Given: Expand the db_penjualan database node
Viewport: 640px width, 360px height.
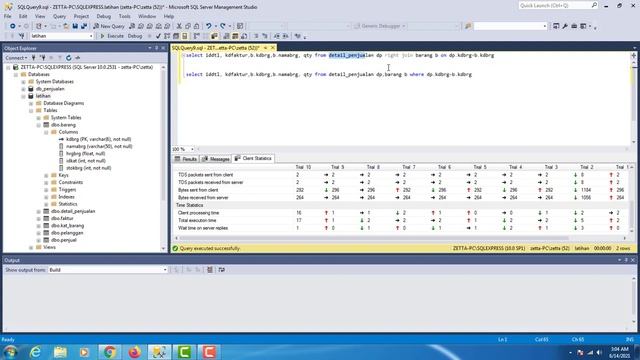Looking at the screenshot, I should pos(23,89).
